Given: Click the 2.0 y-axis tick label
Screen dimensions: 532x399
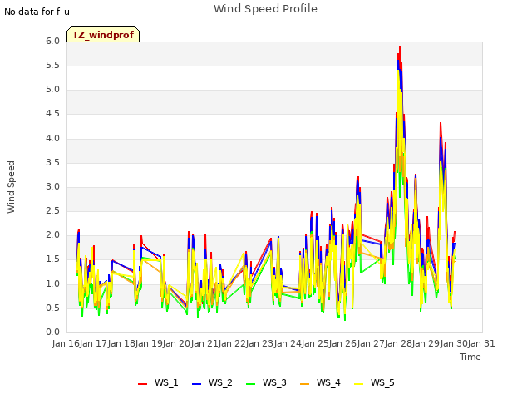Looking at the screenshot, I should [x=53, y=234].
